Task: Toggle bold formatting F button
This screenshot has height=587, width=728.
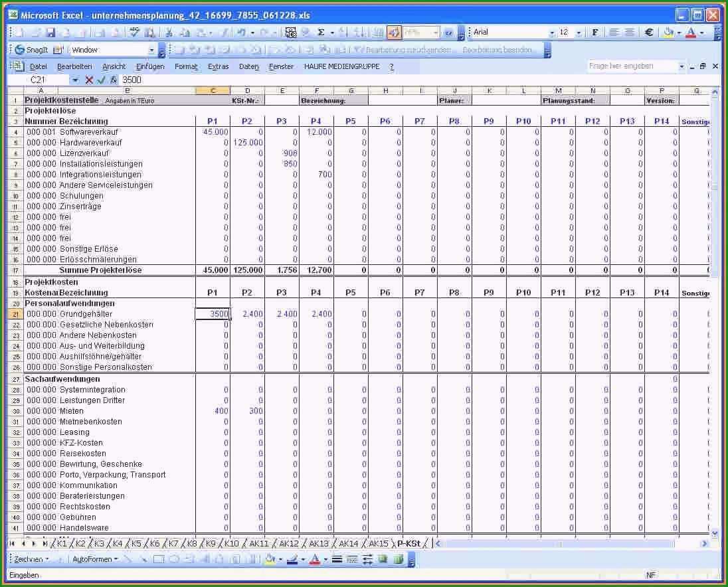Action: [x=595, y=32]
